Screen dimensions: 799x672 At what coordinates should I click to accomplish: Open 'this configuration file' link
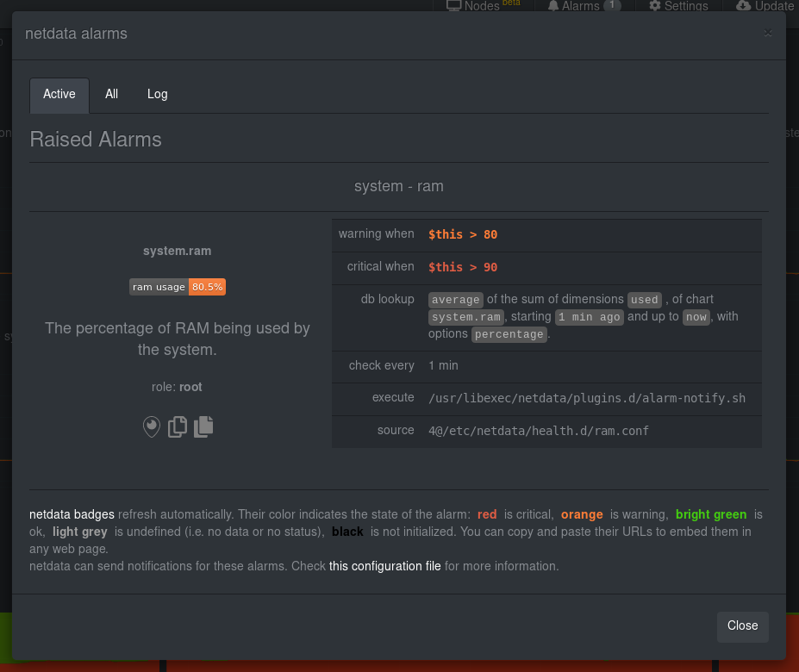pos(384,567)
